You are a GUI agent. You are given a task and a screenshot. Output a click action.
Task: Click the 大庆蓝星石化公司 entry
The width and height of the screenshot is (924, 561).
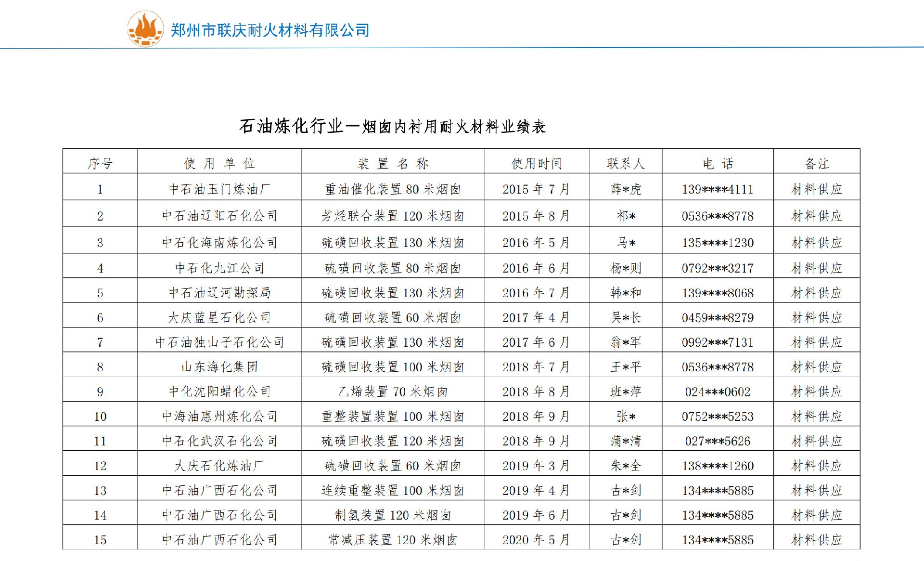point(219,318)
